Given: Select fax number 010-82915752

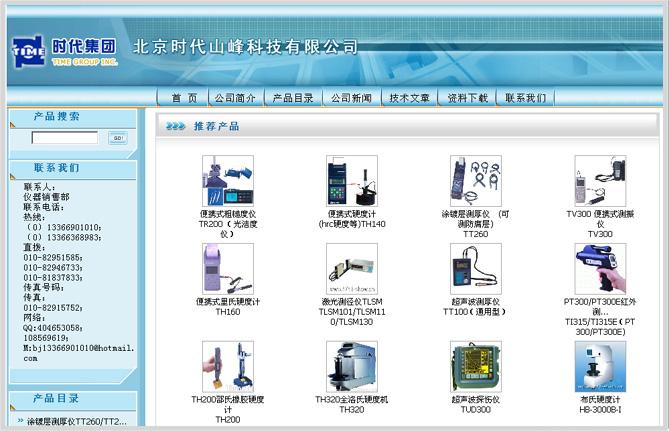Looking at the screenshot, I should coord(53,308).
